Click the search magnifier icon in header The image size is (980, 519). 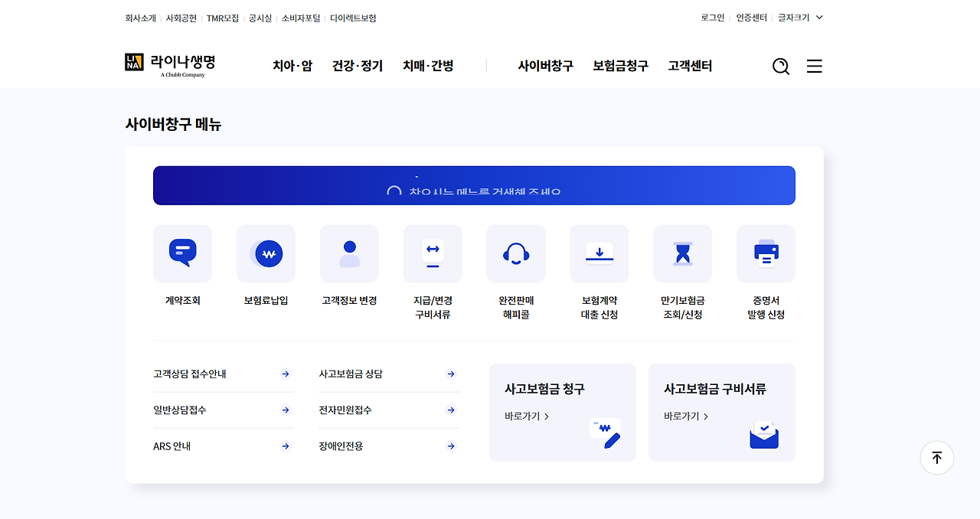click(781, 67)
